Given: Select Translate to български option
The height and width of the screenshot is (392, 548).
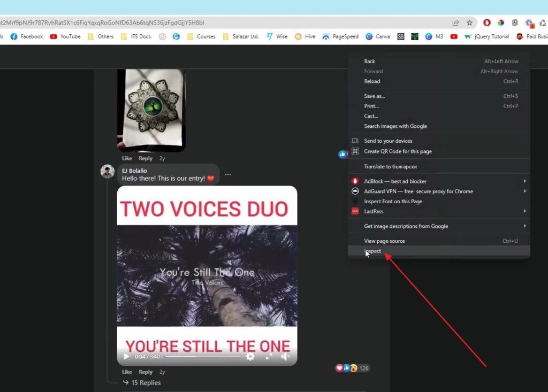Looking at the screenshot, I should (439, 166).
